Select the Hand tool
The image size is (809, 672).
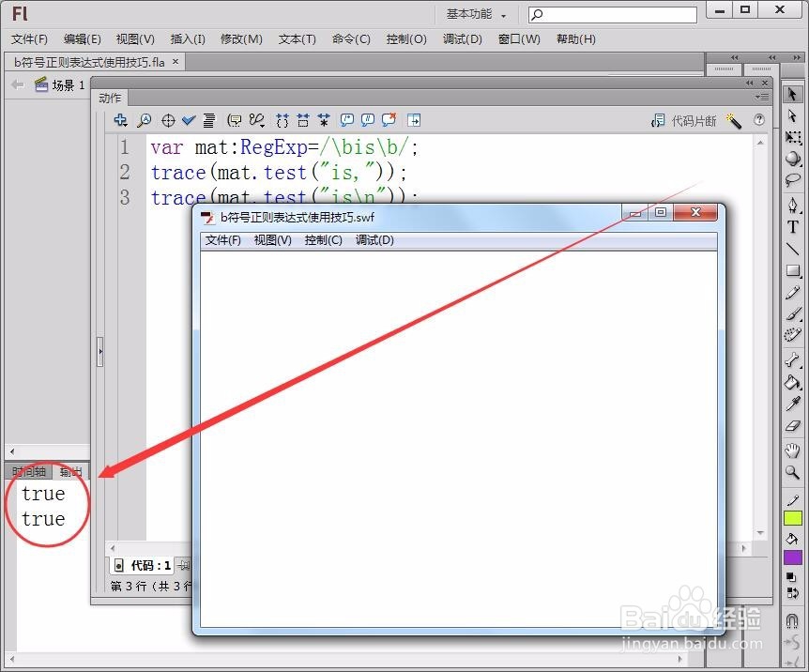(792, 451)
